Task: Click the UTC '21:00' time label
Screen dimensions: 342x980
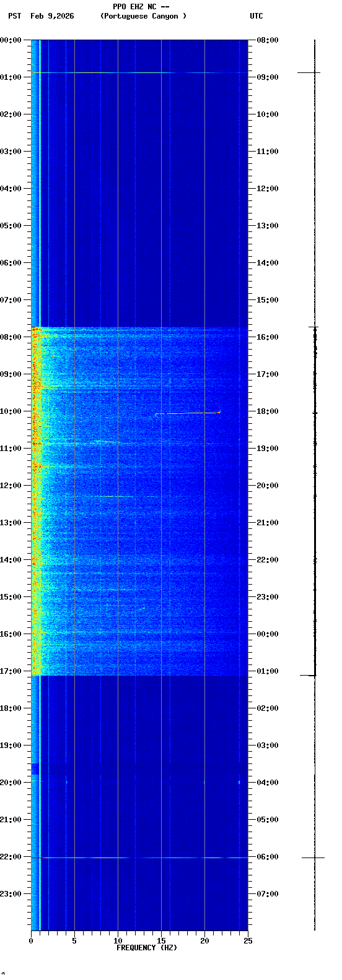Action: [x=268, y=523]
